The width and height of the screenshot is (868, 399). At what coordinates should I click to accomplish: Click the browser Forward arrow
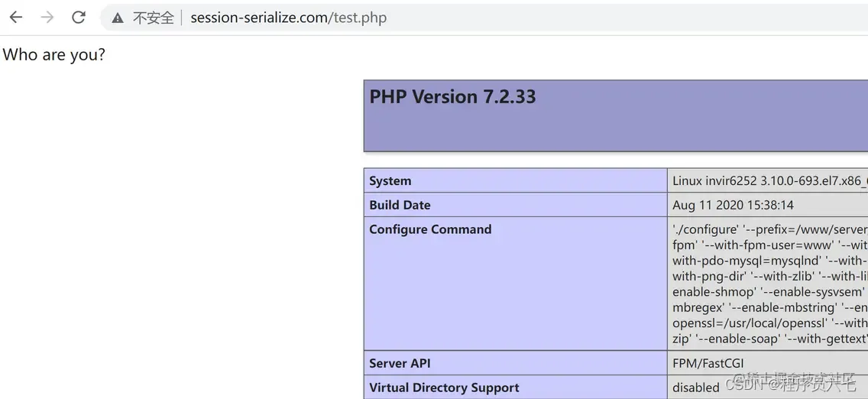click(47, 18)
